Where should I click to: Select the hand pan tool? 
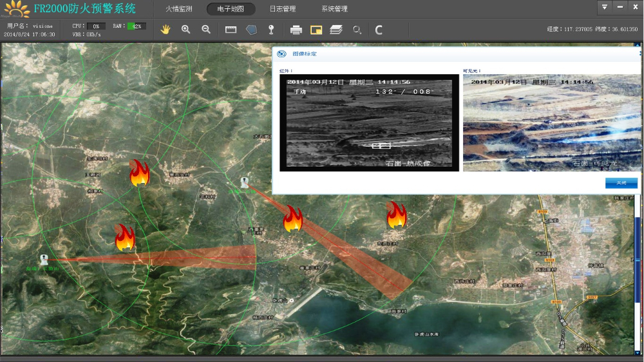[x=166, y=30]
